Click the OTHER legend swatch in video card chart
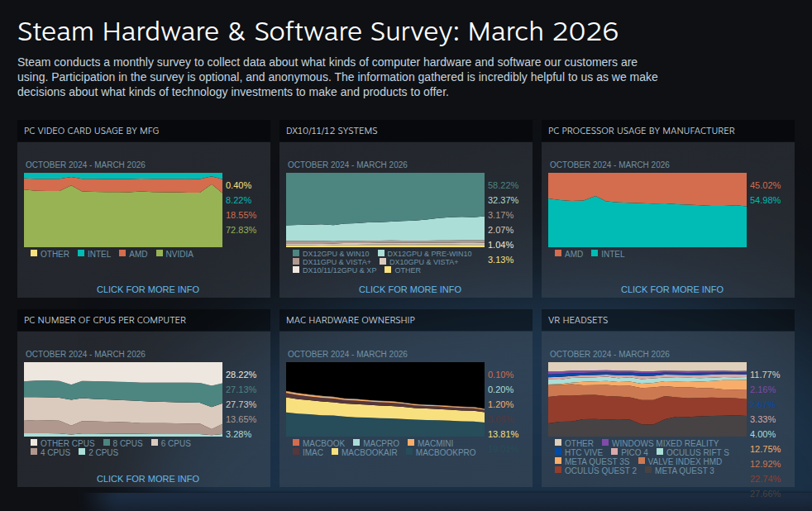 [34, 253]
